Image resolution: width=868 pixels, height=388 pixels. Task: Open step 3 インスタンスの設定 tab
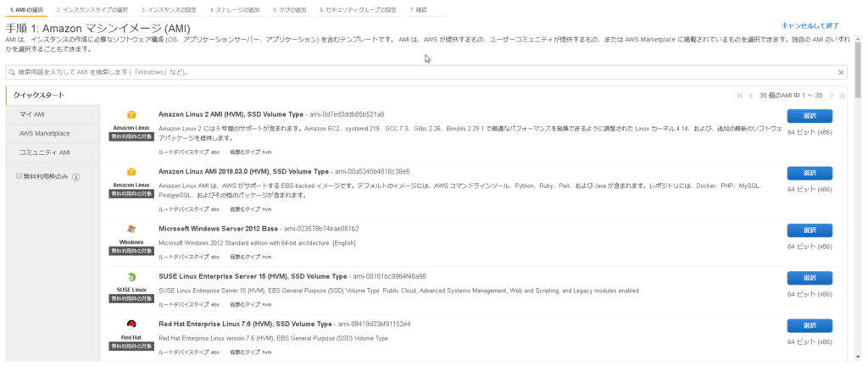169,10
